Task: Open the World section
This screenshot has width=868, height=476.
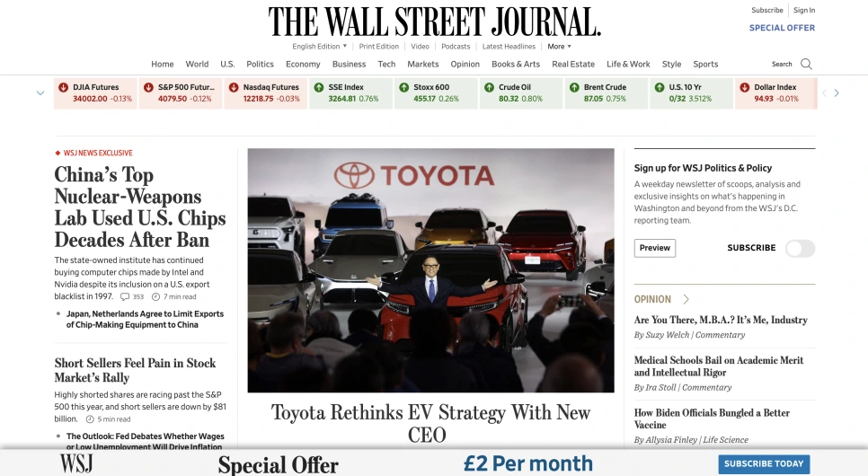Action: [197, 64]
